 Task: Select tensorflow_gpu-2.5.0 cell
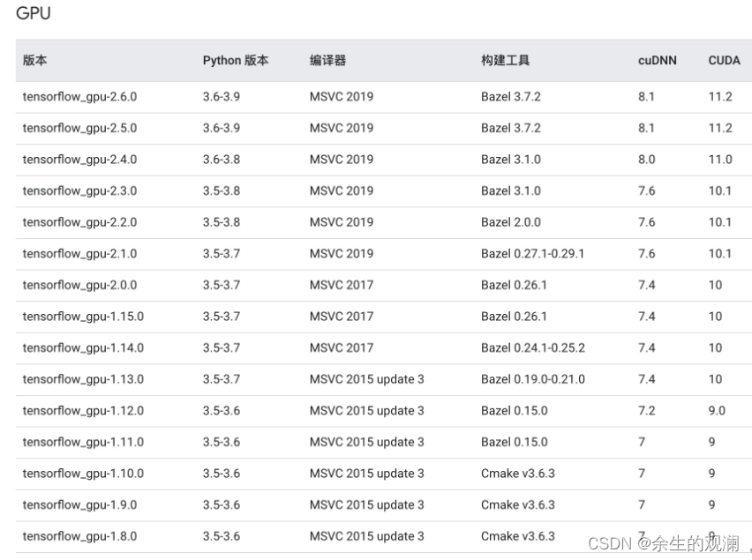(79, 129)
